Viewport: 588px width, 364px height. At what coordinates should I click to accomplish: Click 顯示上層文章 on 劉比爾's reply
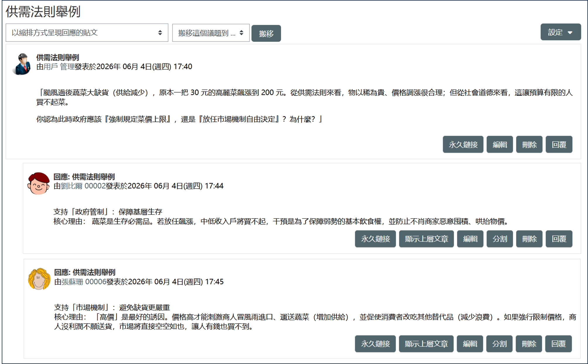click(x=426, y=239)
